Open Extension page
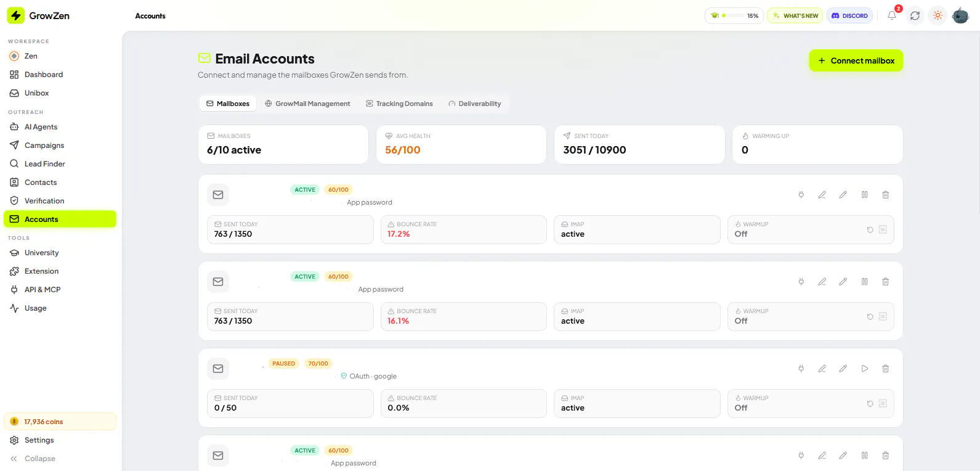Viewport: 980px width, 471px height. pos(60,271)
